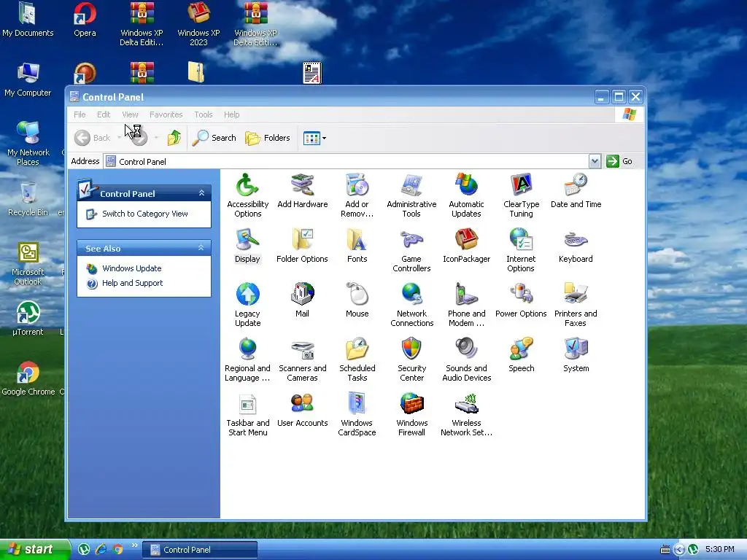
Task: Open the Help menu
Action: 231,114
